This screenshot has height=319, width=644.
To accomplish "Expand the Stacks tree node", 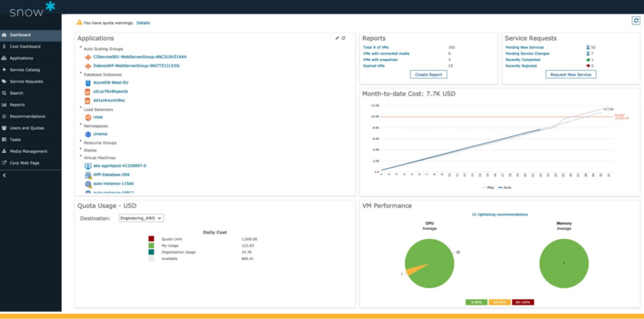I will [80, 150].
